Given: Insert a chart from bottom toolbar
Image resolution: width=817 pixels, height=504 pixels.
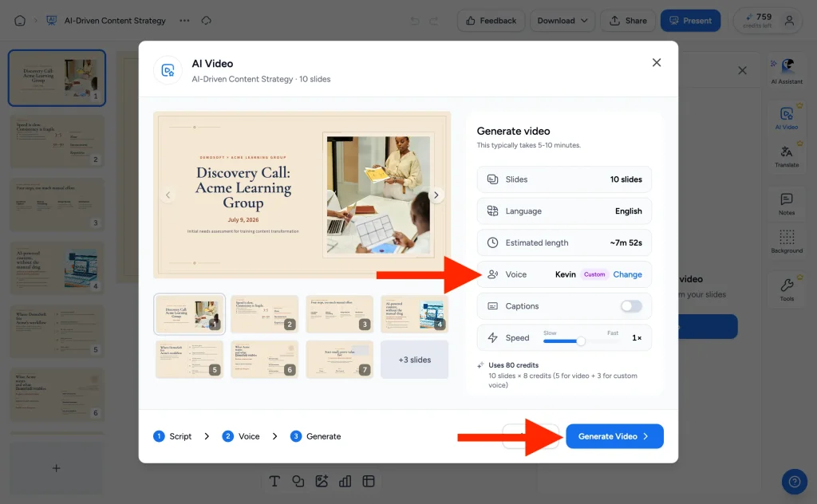Looking at the screenshot, I should [x=345, y=481].
